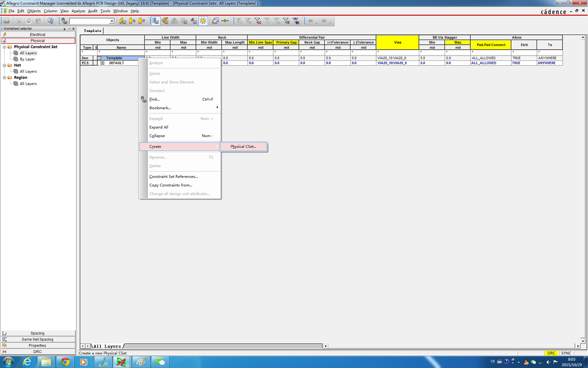Click VIA20_10:VIA20_8 cell in DEFAULT row
This screenshot has width=588, height=368.
pos(397,63)
